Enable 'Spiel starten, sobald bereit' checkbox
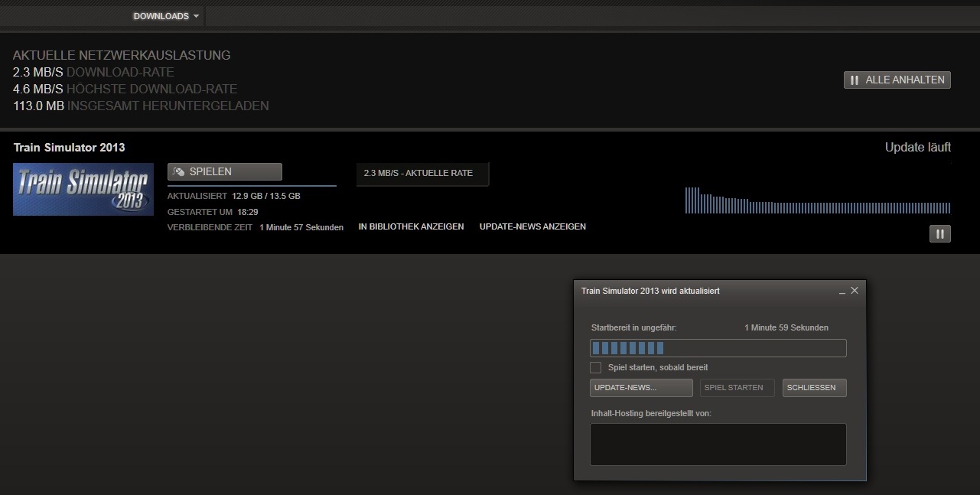The image size is (980, 495). pos(595,367)
